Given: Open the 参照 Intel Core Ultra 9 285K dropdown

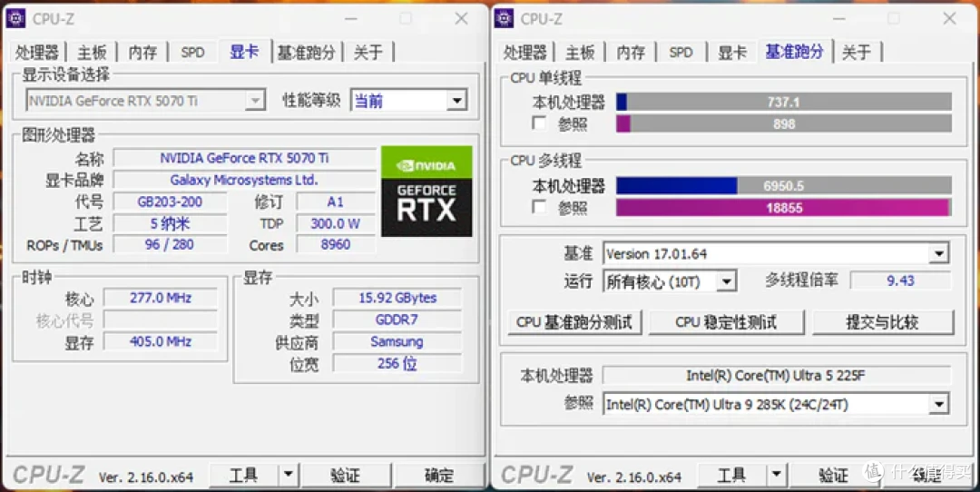Looking at the screenshot, I should coord(776,405).
